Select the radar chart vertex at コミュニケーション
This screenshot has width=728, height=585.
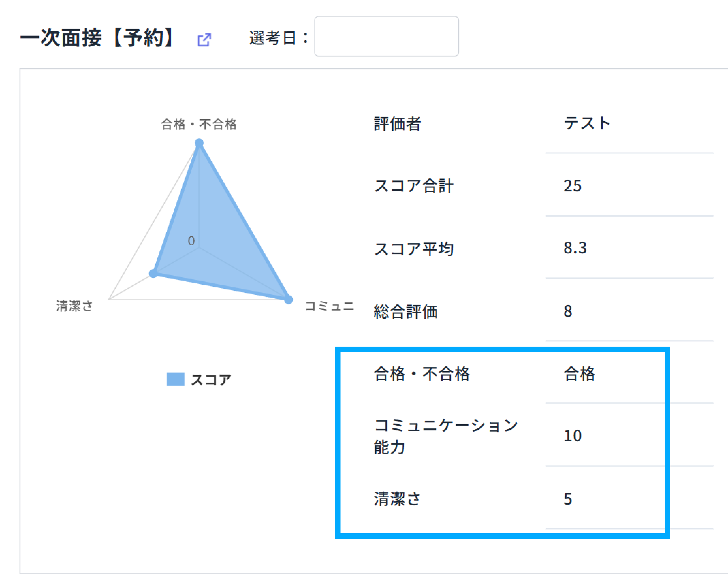(288, 300)
